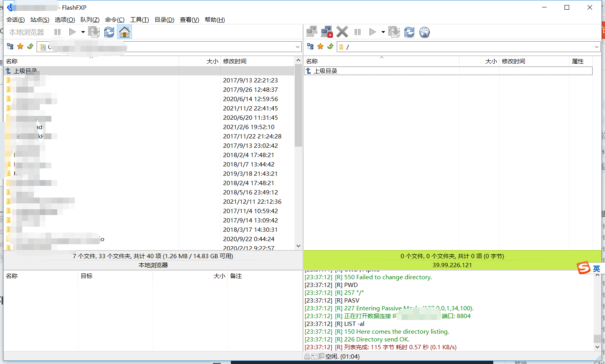Image resolution: width=605 pixels, height=364 pixels.
Task: Expand the local path dropdown
Action: [x=297, y=46]
